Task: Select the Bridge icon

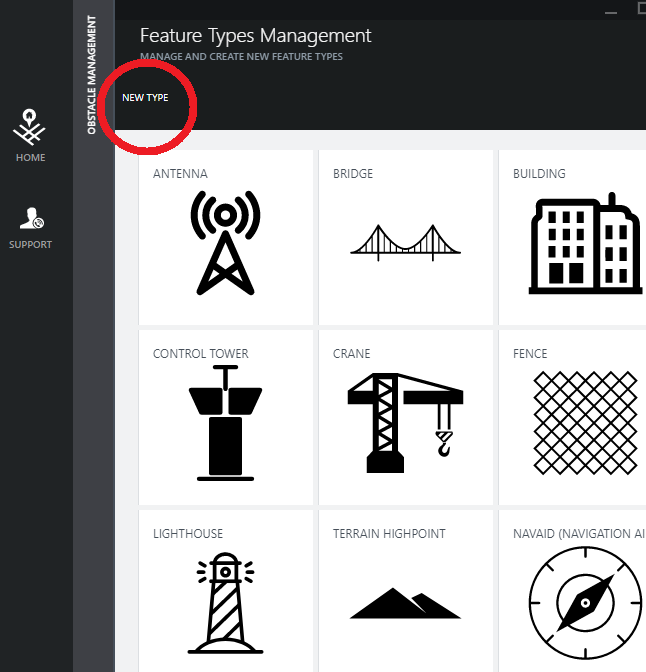Action: (406, 243)
